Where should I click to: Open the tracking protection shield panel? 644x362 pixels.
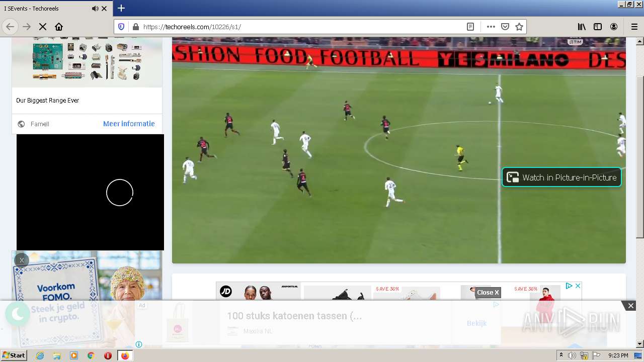(x=121, y=27)
